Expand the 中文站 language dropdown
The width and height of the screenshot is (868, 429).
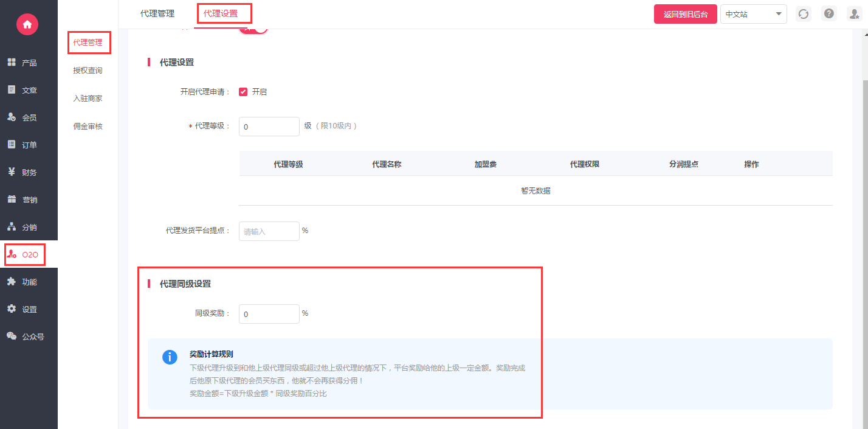[x=753, y=14]
